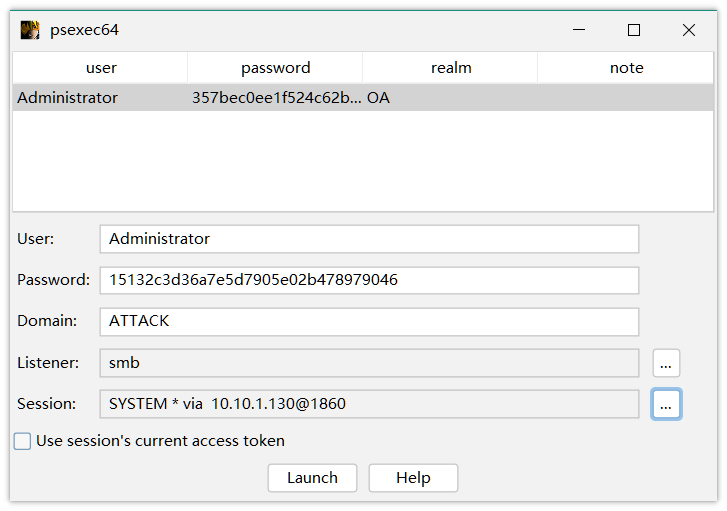This screenshot has width=727, height=511.
Task: Focus the User input field
Action: tap(370, 239)
